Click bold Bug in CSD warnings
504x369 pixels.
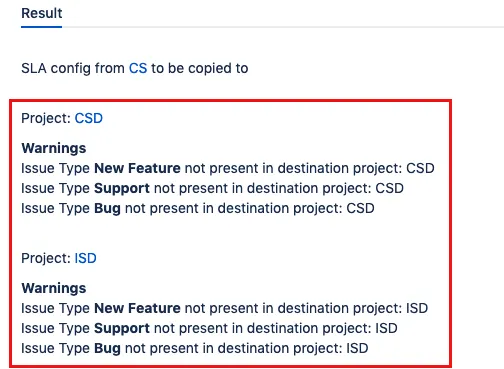click(107, 208)
